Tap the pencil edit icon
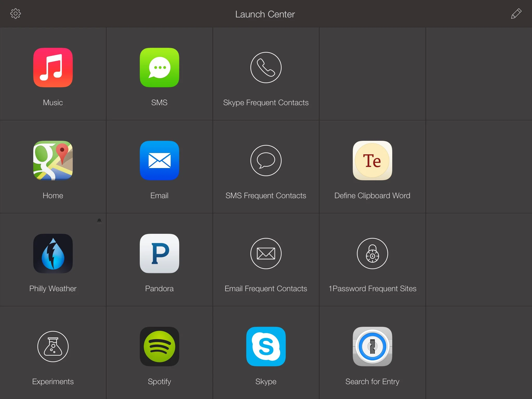 (516, 14)
